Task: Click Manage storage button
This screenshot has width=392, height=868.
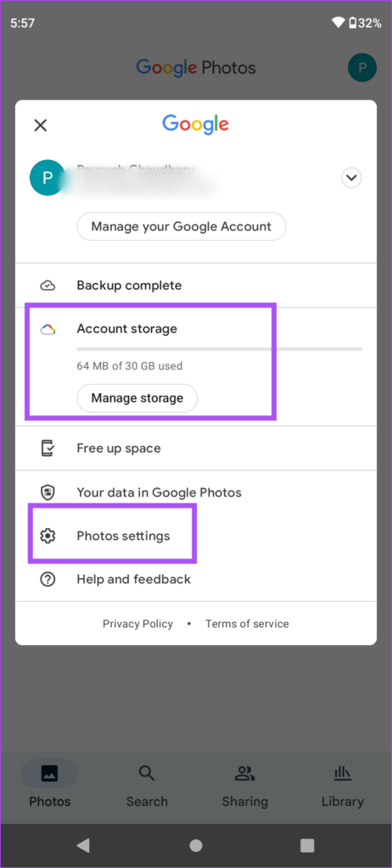Action: point(137,398)
